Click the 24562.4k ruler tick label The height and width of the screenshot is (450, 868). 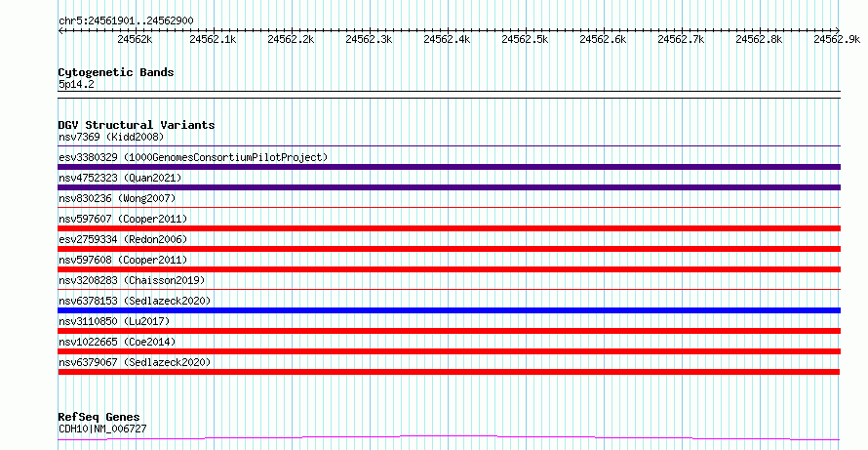click(x=447, y=39)
